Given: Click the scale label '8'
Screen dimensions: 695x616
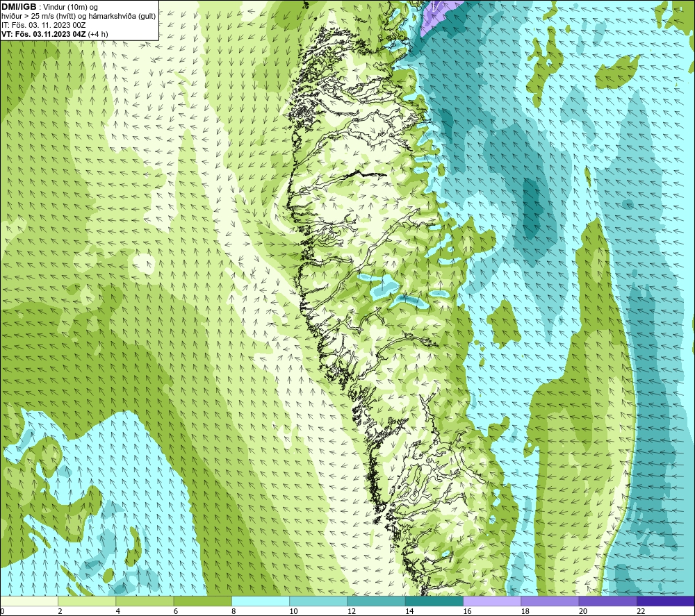Looking at the screenshot, I should pos(234,611).
